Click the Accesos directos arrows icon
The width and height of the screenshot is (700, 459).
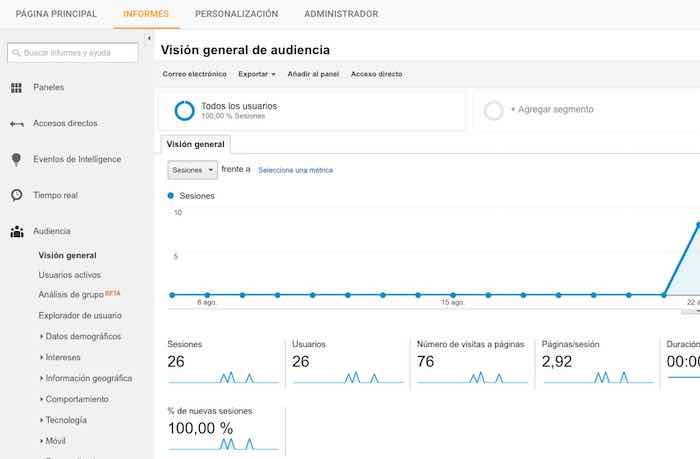(16, 124)
